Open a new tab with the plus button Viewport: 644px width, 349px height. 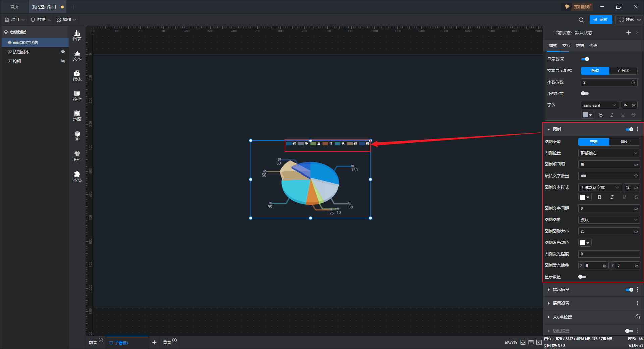pos(73,7)
